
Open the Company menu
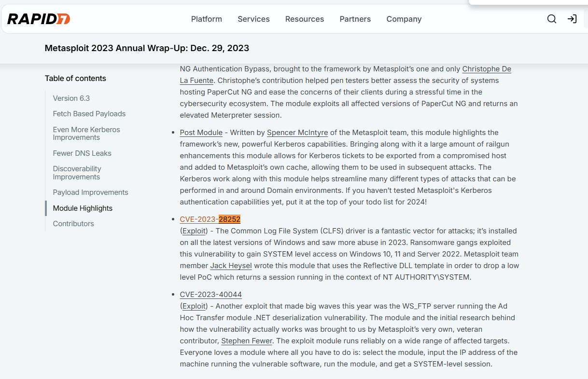point(404,19)
